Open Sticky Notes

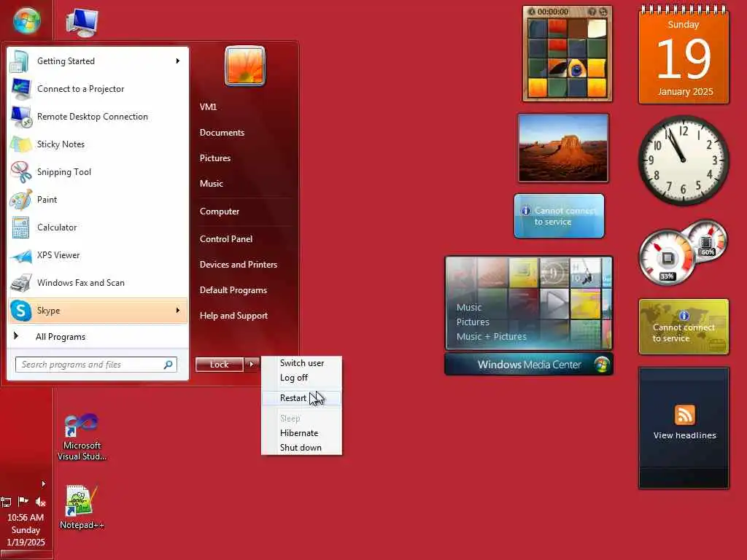point(98,144)
